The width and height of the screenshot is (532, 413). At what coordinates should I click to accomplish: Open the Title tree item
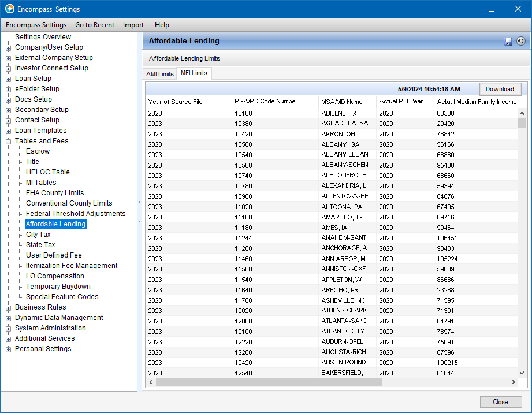pyautogui.click(x=32, y=162)
